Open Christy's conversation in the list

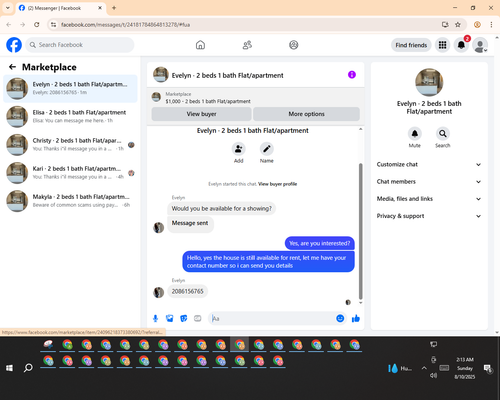tap(70, 144)
